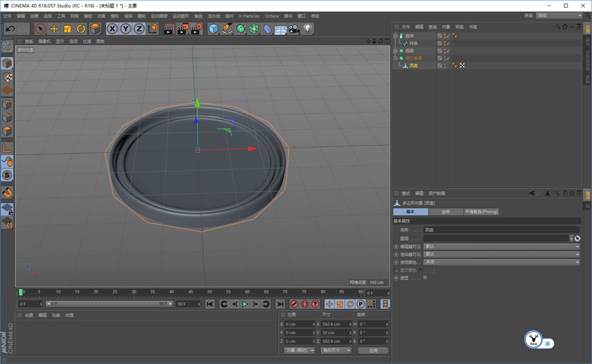This screenshot has width=592, height=364.
Task: Toggle green checkmark of first object row
Action: (448, 36)
